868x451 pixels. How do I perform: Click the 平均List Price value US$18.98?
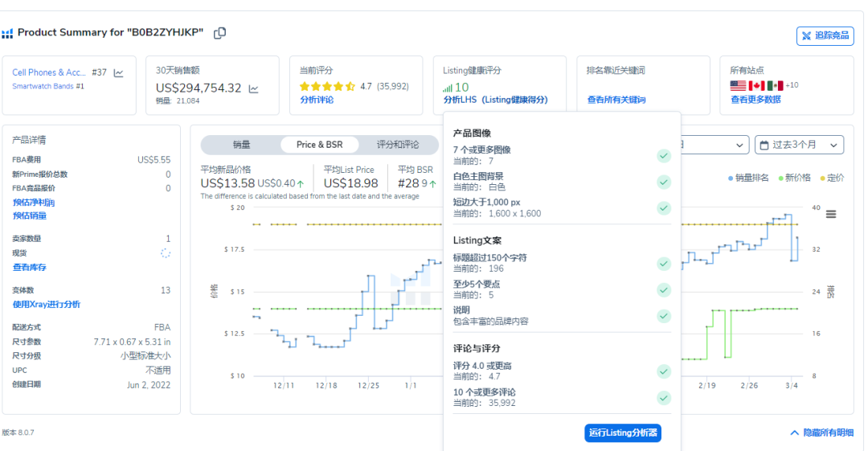[351, 183]
